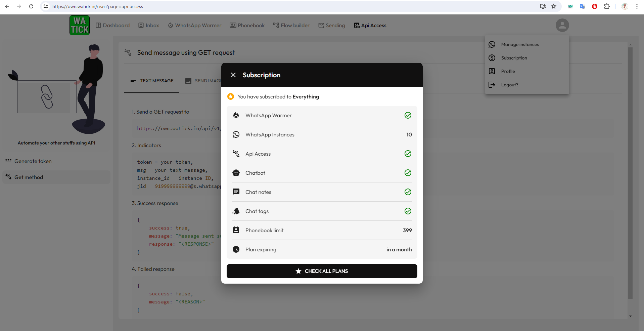Click the red Opera-style extension icon
This screenshot has width=644, height=331.
coord(595,6)
